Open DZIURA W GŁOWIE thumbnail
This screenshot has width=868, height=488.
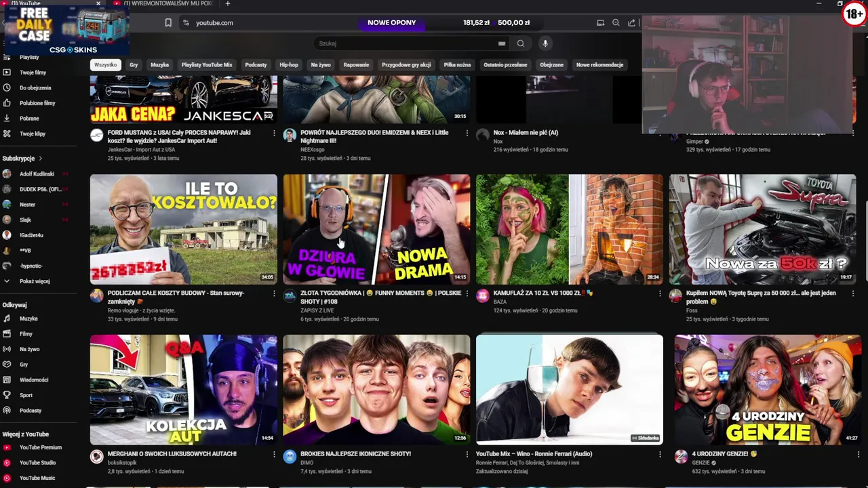376,229
